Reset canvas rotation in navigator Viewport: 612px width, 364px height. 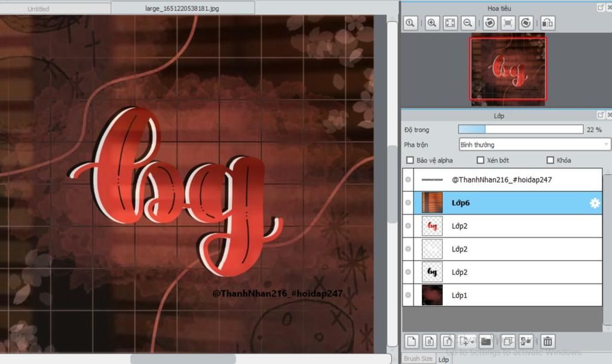point(508,23)
